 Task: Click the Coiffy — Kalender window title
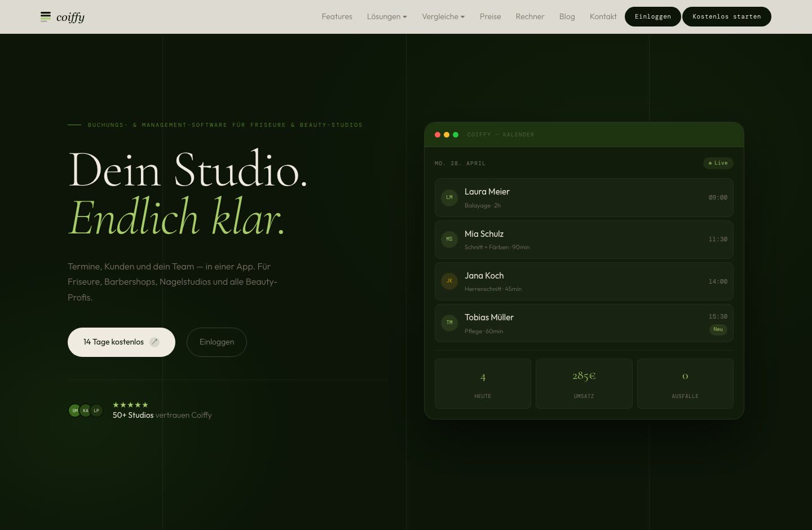(501, 135)
